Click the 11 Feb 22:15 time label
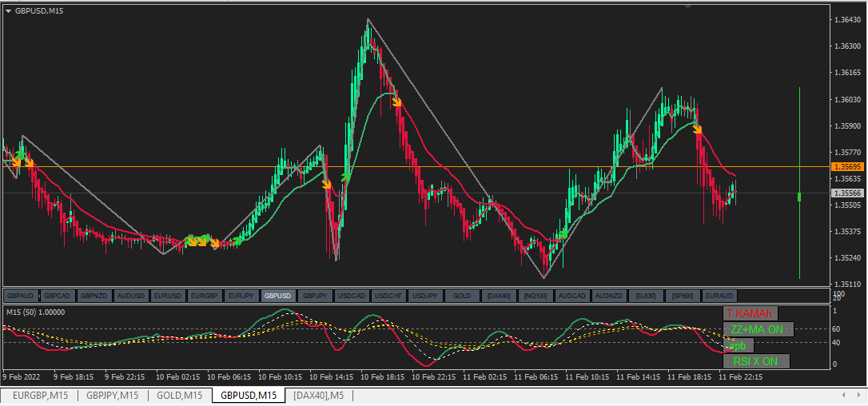 pyautogui.click(x=740, y=376)
